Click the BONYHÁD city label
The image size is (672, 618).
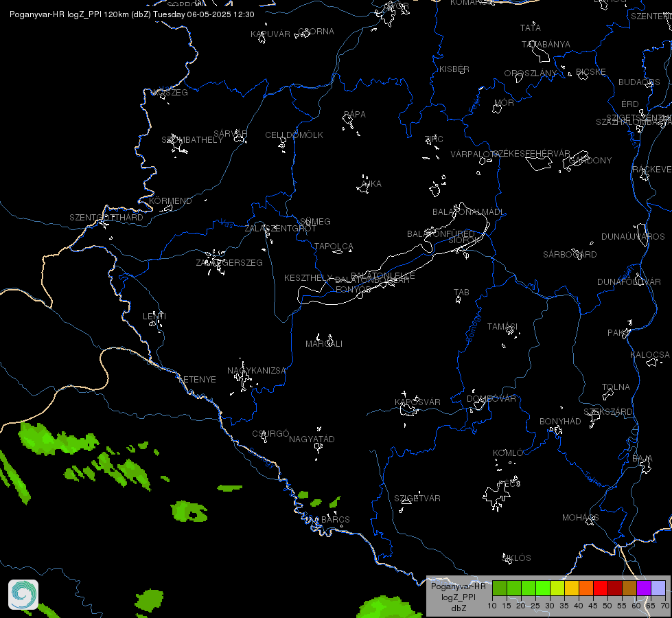560,421
